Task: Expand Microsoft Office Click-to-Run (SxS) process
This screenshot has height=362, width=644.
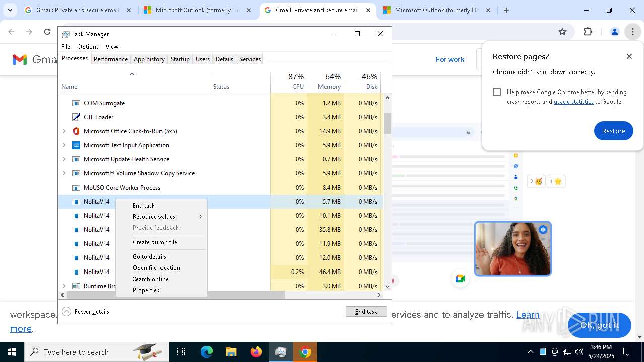Action: (x=64, y=131)
